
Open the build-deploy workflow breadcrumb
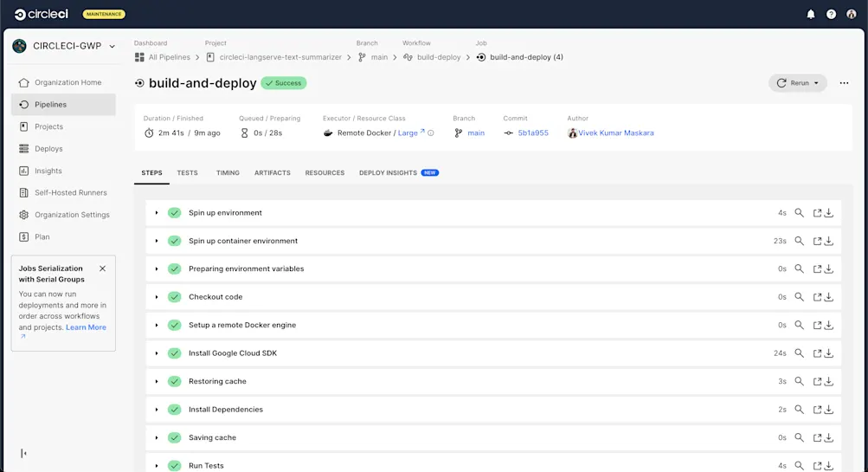click(439, 57)
